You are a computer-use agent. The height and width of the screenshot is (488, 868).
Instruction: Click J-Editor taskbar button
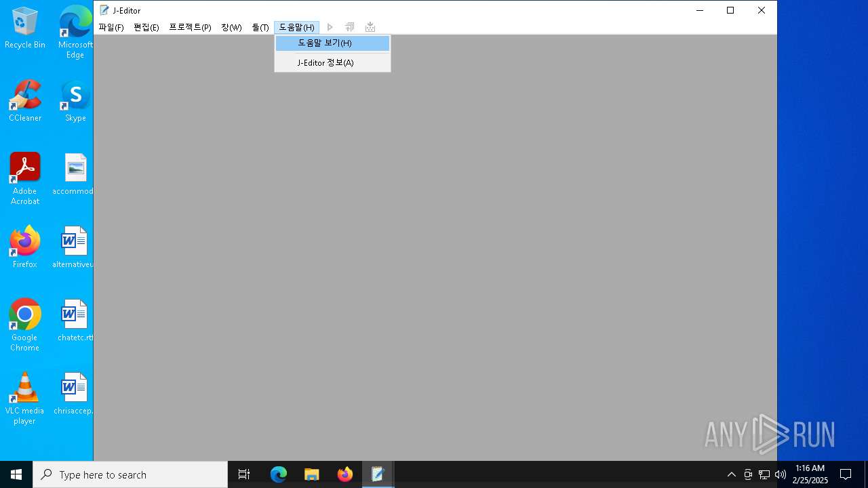coord(378,474)
